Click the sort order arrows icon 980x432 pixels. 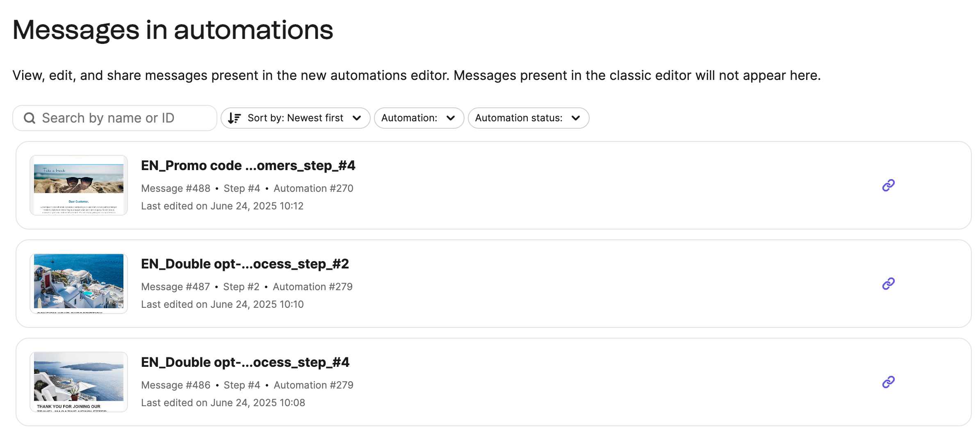click(235, 118)
